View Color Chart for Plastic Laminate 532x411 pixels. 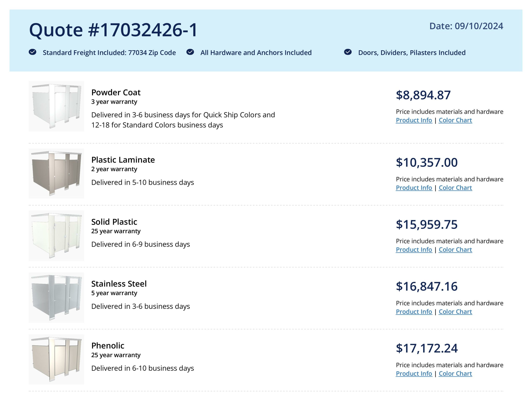455,188
